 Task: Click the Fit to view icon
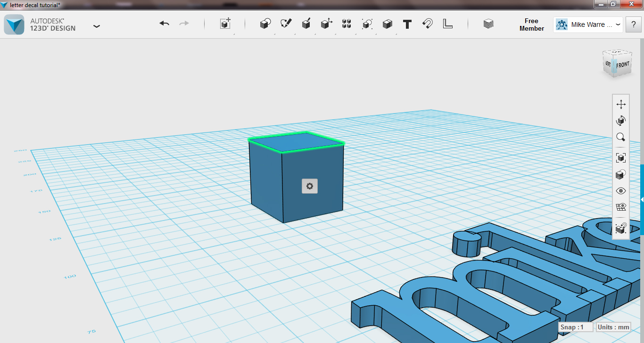tap(621, 158)
